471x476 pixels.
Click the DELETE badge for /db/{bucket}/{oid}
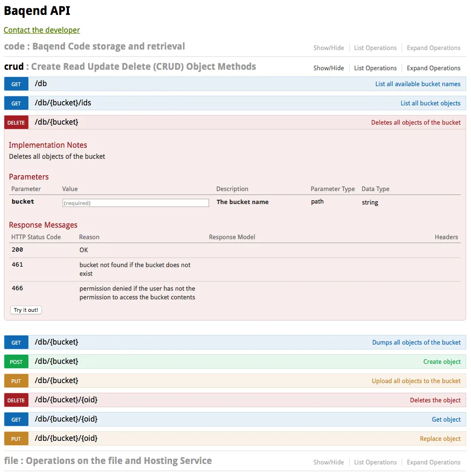pyautogui.click(x=16, y=400)
